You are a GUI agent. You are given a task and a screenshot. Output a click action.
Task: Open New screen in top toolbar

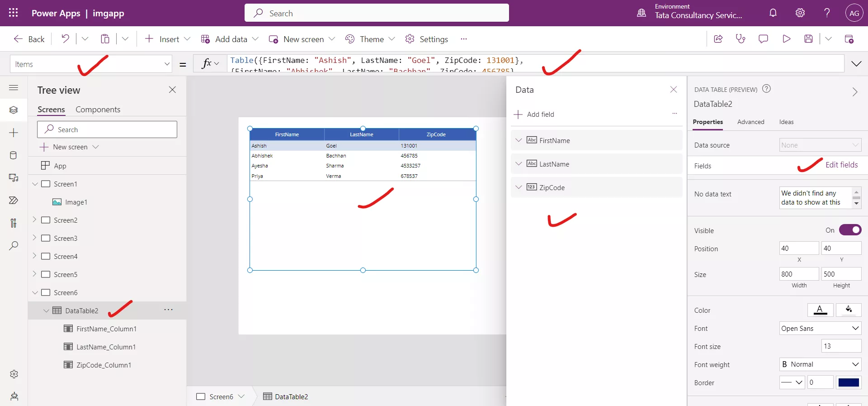click(x=302, y=39)
